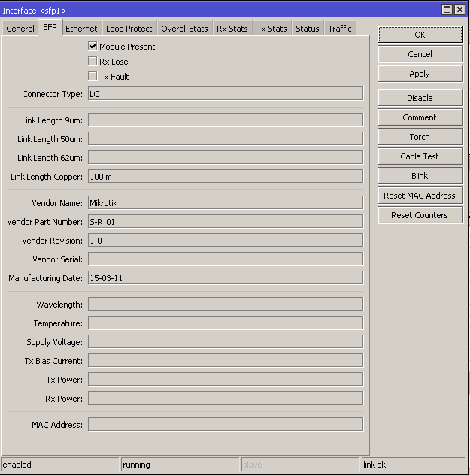
Task: Close the Interface sfp1 window
Action: coord(460,10)
